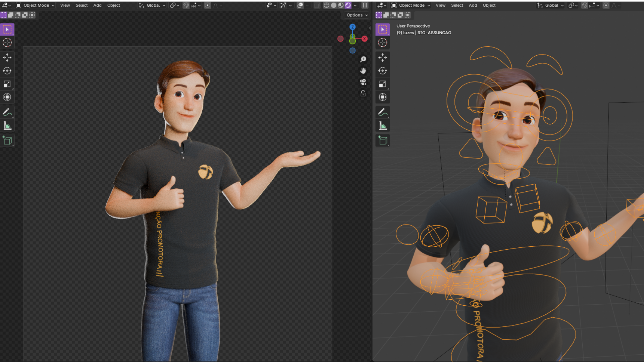Image resolution: width=644 pixels, height=362 pixels.
Task: Pause the rendered viewport preview
Action: coord(365,5)
